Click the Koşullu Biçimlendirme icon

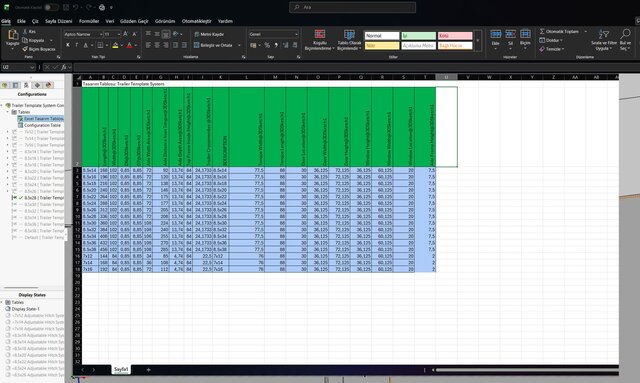tap(320, 34)
